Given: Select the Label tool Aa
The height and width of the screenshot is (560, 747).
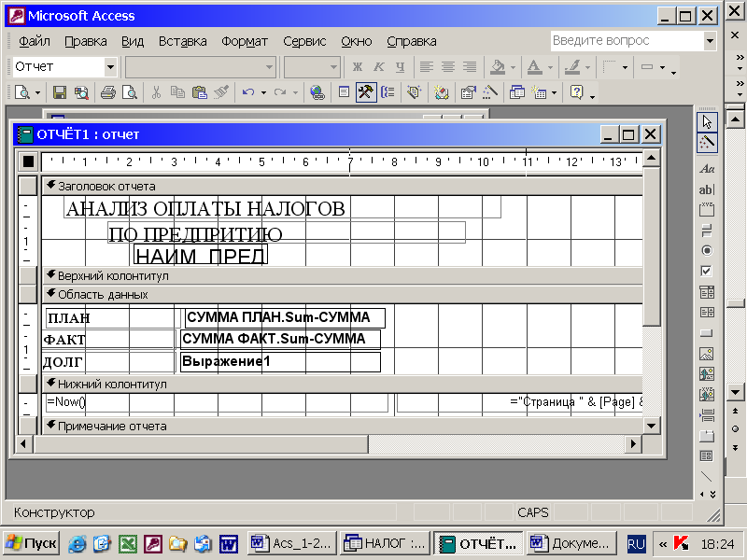Looking at the screenshot, I should (707, 169).
